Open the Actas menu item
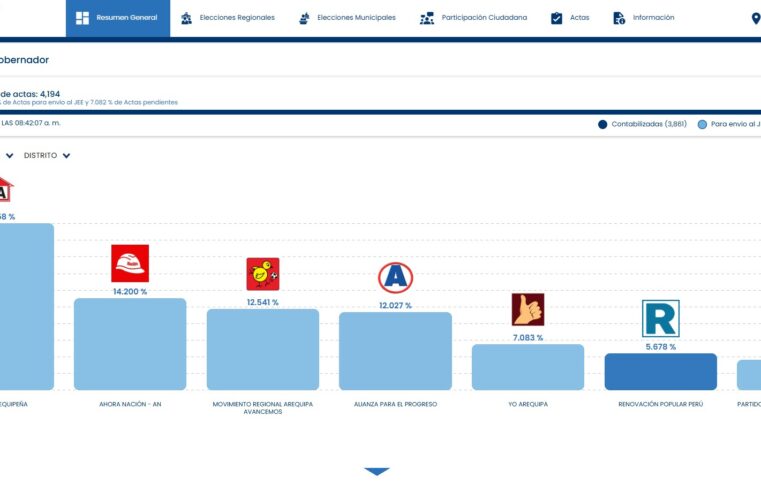Viewport: 761px width, 492px height. point(570,18)
